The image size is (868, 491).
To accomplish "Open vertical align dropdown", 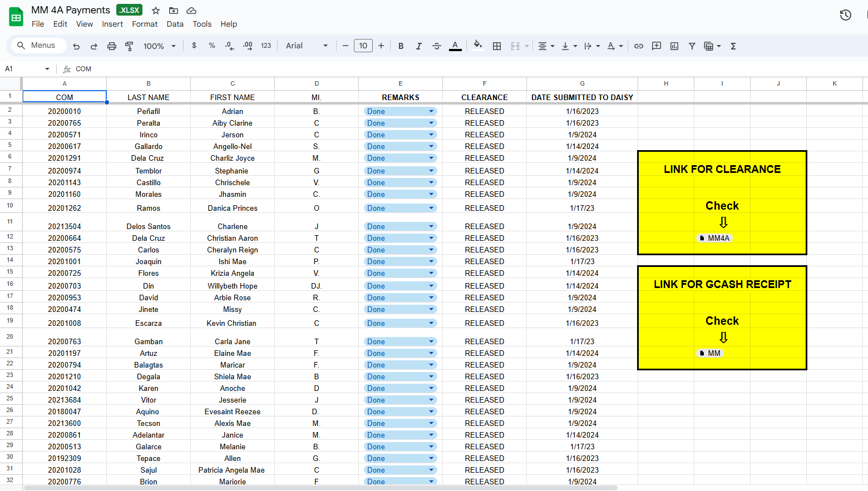I will pyautogui.click(x=569, y=46).
